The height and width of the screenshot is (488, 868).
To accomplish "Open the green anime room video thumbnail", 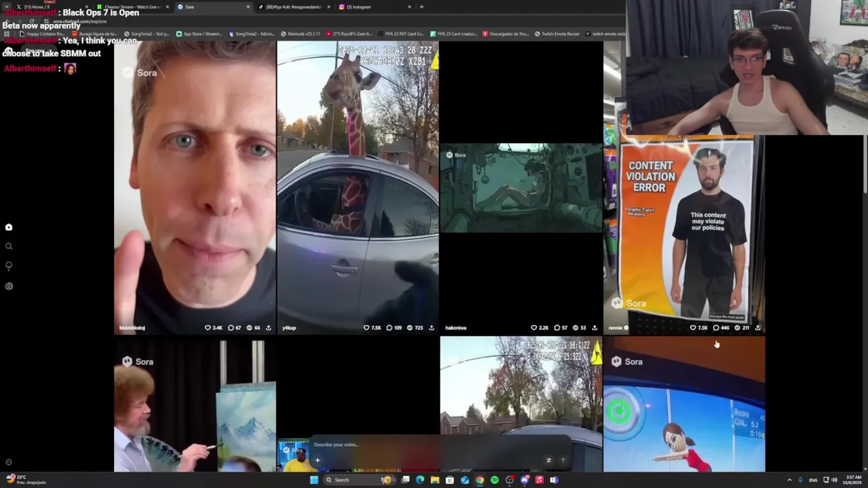I will tap(521, 188).
